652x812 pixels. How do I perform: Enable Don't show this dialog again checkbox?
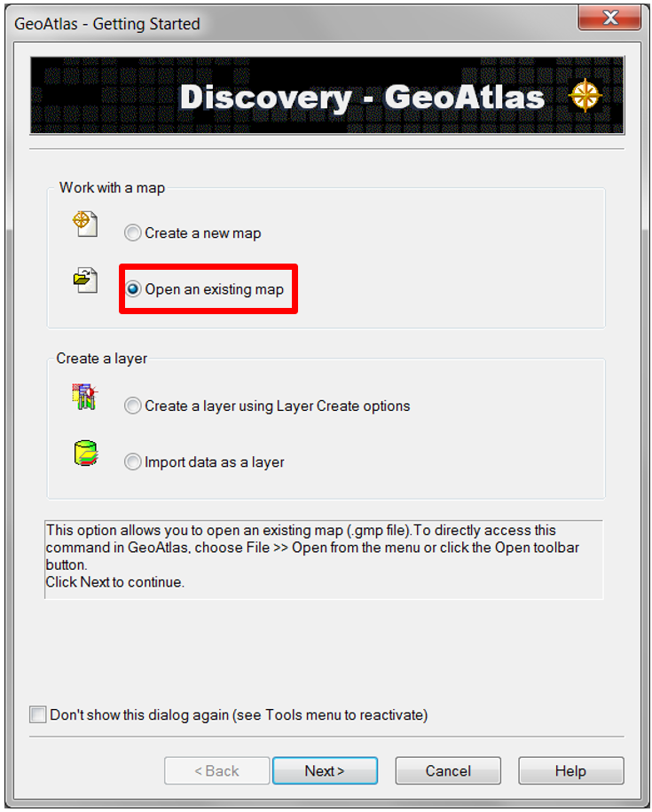point(38,714)
